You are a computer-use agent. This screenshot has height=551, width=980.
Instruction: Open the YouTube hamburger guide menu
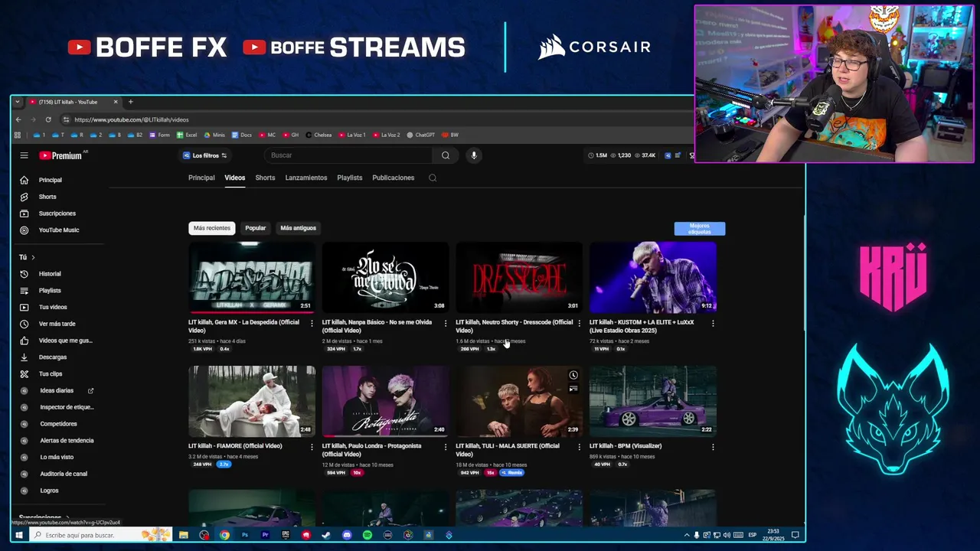(24, 155)
